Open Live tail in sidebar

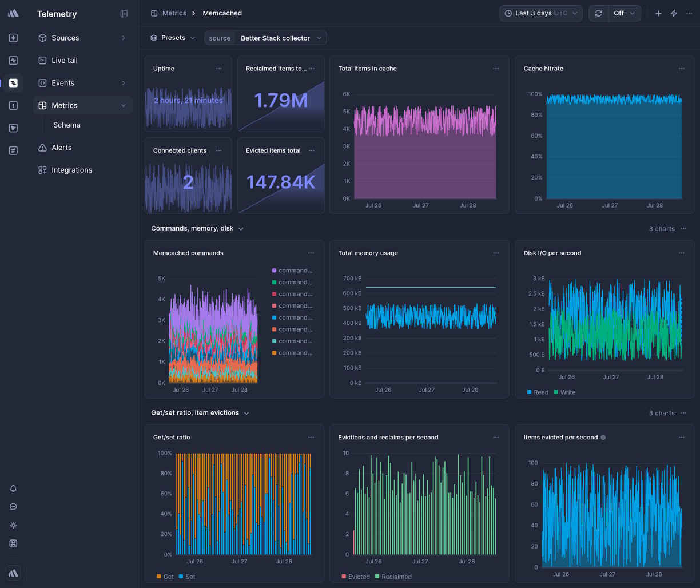click(83, 60)
